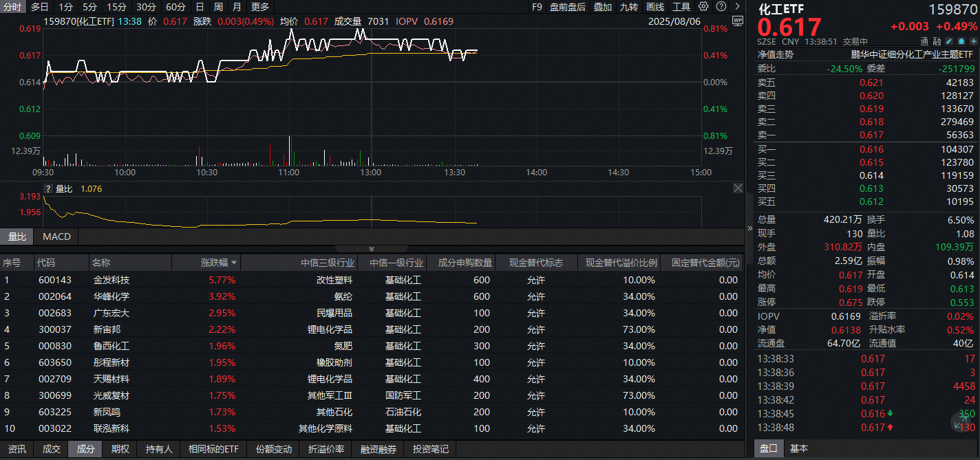Viewport: 980px width, 460px height.
Task: Open the 期权 options tab
Action: (x=120, y=449)
